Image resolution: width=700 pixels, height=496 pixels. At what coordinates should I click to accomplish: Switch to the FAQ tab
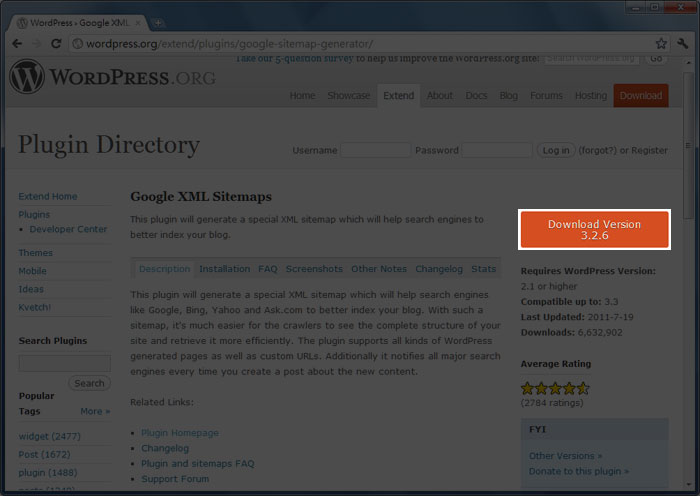pos(268,269)
